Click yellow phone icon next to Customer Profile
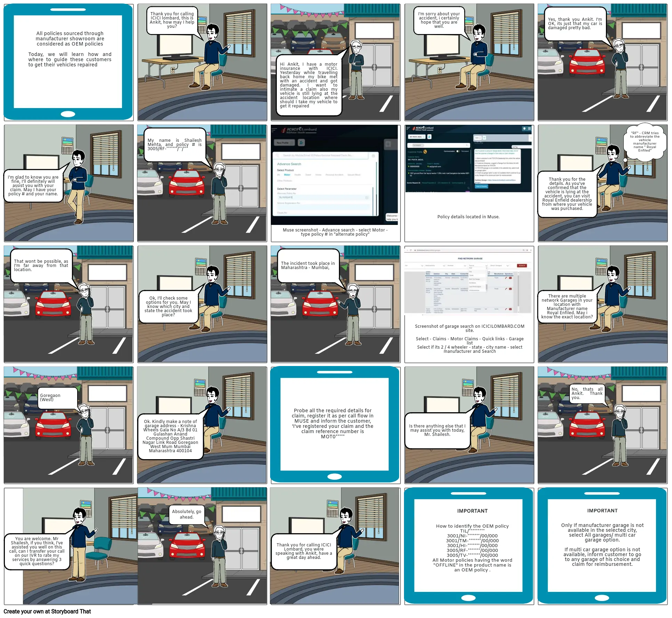Viewport: 672px width, 618px height. (425, 152)
